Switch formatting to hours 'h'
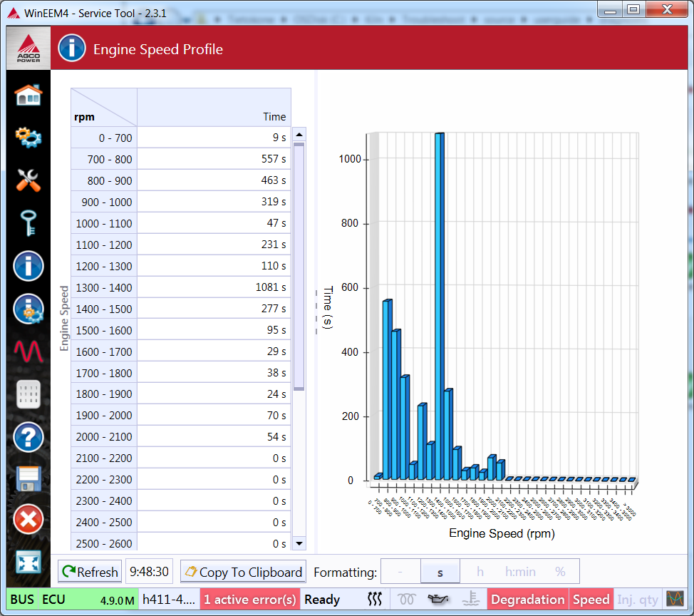The image size is (694, 616). 480,572
